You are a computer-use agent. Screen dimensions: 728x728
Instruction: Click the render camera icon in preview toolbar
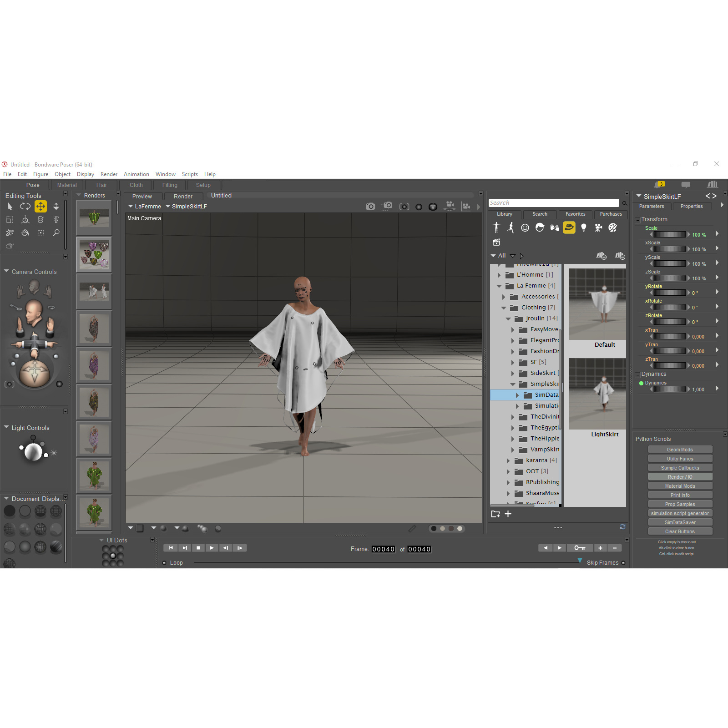click(x=370, y=207)
